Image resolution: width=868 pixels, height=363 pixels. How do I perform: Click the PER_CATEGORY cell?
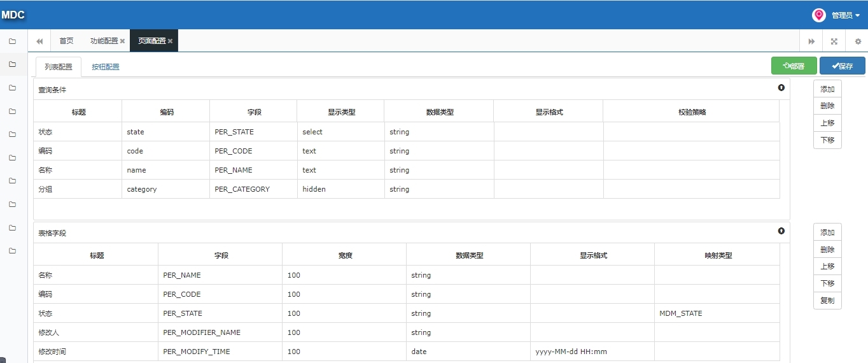click(253, 189)
